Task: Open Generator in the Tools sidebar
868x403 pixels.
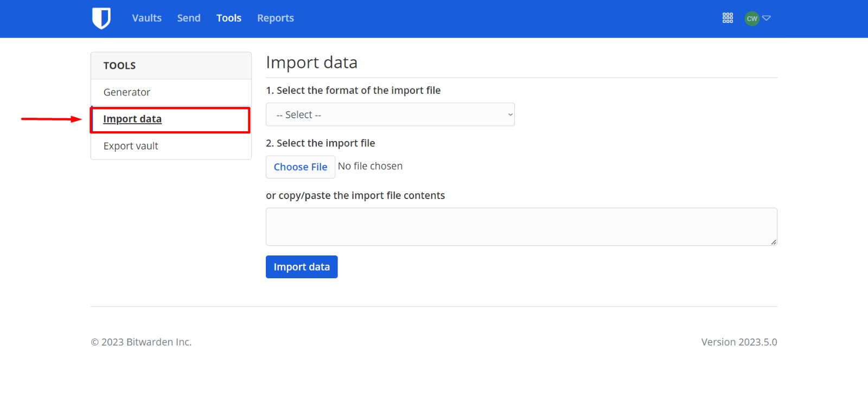Action: coord(171,92)
